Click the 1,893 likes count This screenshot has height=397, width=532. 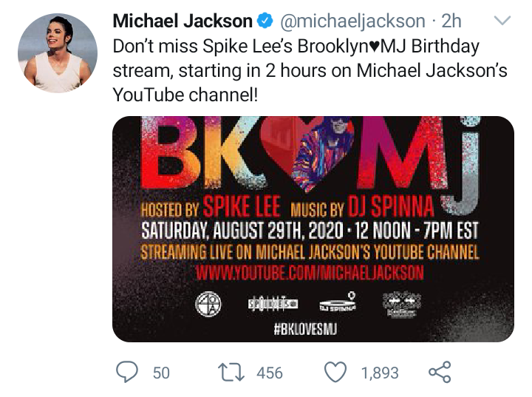point(380,373)
